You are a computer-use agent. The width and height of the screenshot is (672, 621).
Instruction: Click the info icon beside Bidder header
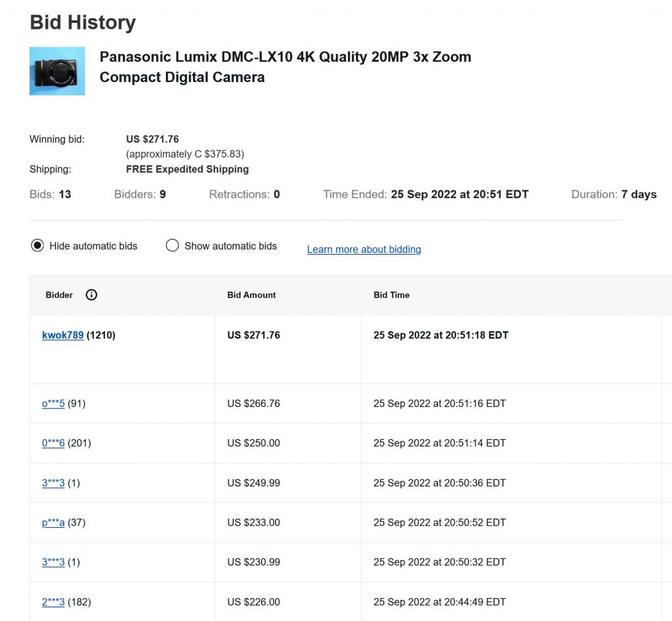click(x=91, y=295)
